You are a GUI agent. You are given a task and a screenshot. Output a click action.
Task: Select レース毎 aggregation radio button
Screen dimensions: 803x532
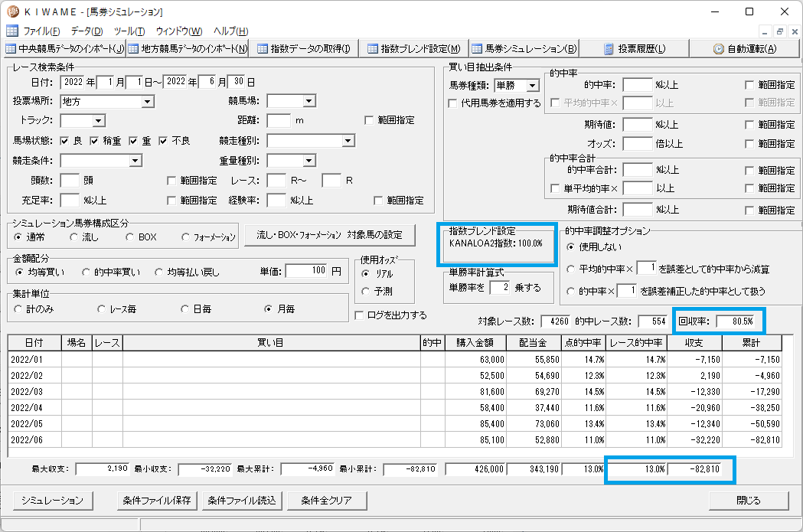(x=101, y=309)
